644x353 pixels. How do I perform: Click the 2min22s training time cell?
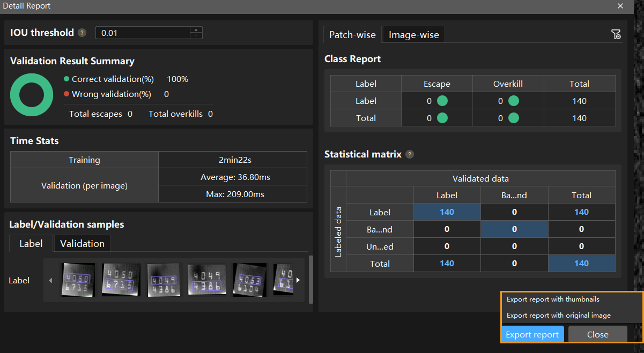coord(233,160)
